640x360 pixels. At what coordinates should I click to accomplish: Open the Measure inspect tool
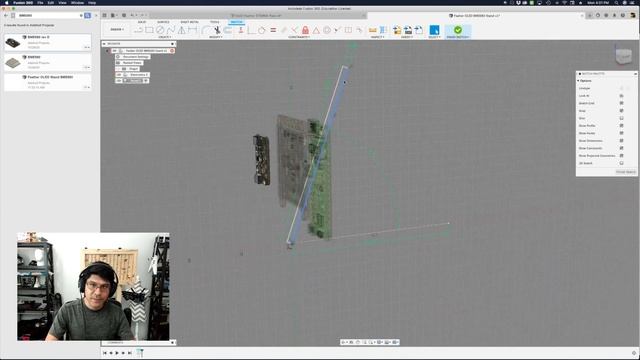point(372,30)
